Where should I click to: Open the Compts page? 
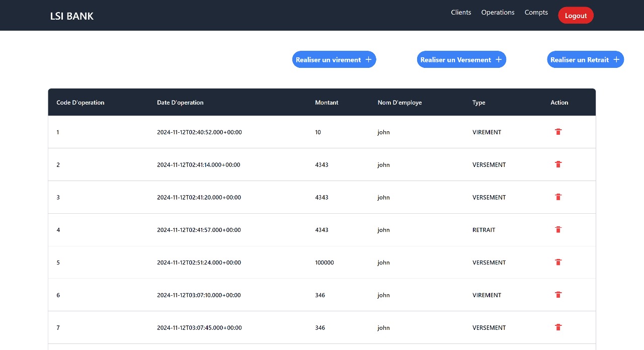click(x=536, y=13)
